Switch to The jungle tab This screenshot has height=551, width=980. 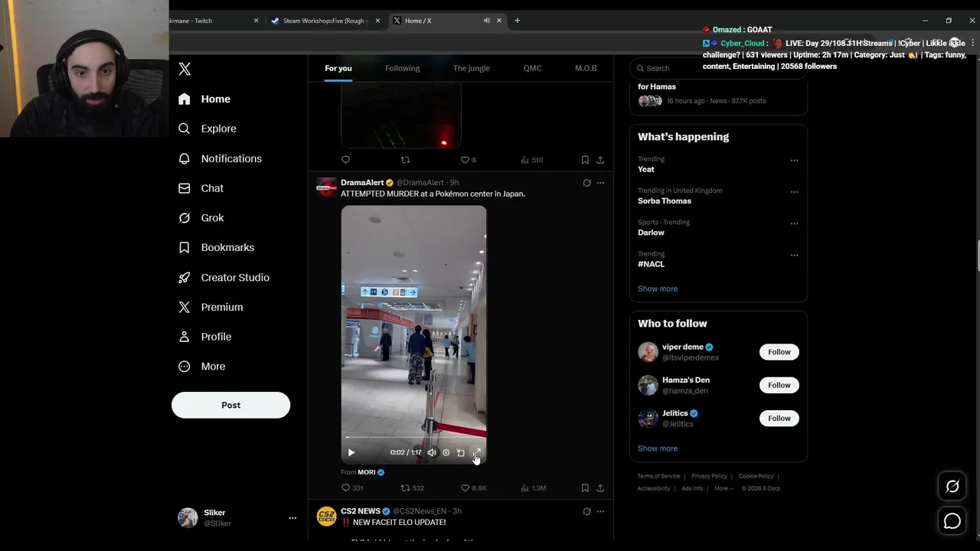(472, 68)
